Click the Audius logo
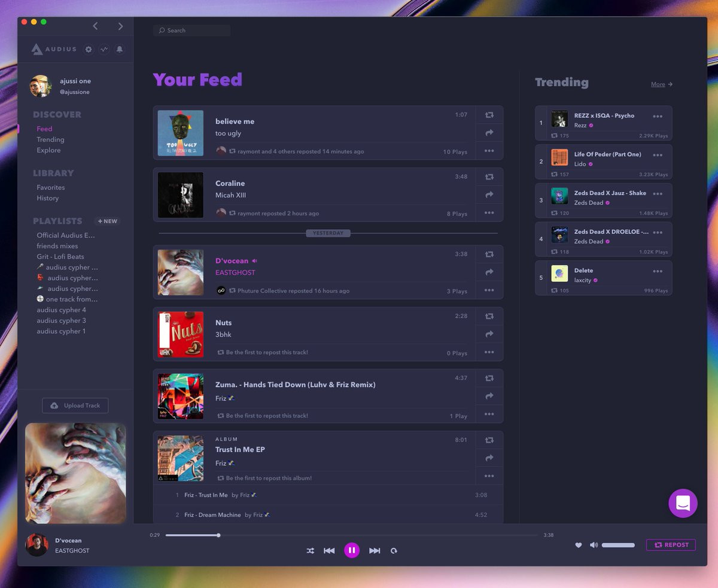The width and height of the screenshot is (718, 588). coord(54,49)
